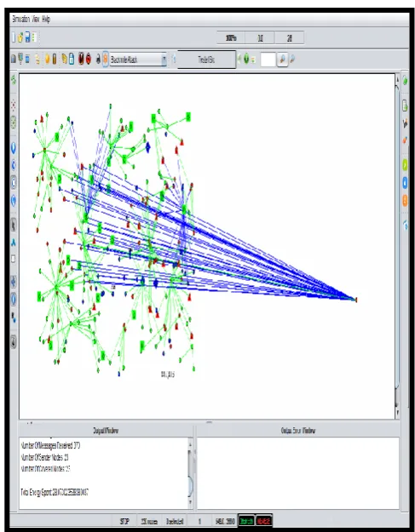The width and height of the screenshot is (415, 532).
Task: Select the gray pointer tool in left sidebar
Action: coord(14,226)
